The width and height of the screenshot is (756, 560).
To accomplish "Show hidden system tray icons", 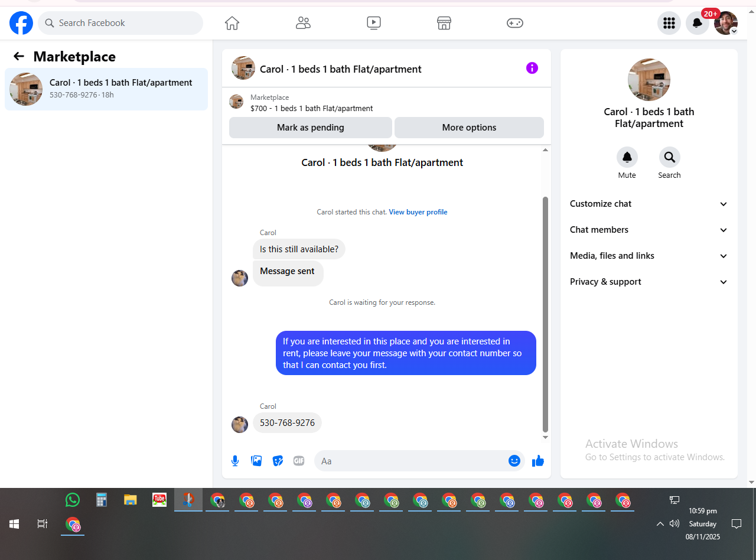I will tap(660, 524).
